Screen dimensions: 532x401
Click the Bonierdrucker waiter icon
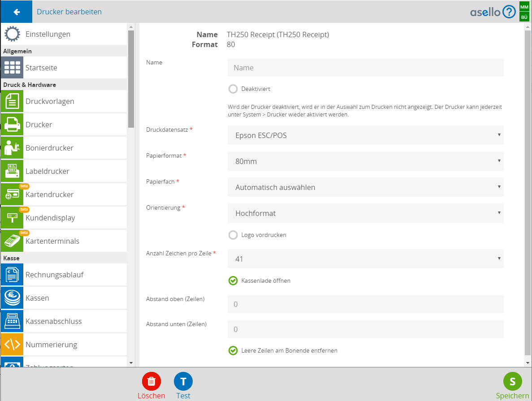click(x=12, y=148)
